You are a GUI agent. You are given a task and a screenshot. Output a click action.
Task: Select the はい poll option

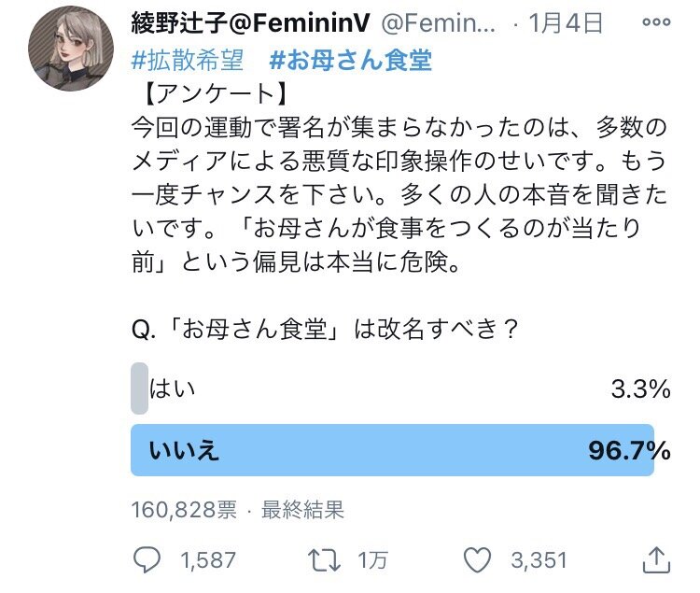click(172, 388)
